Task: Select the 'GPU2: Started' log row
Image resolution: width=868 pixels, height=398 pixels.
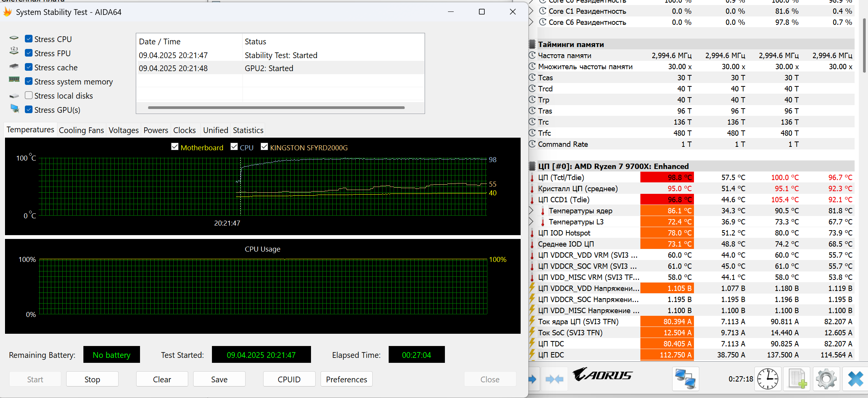Action: coord(280,68)
